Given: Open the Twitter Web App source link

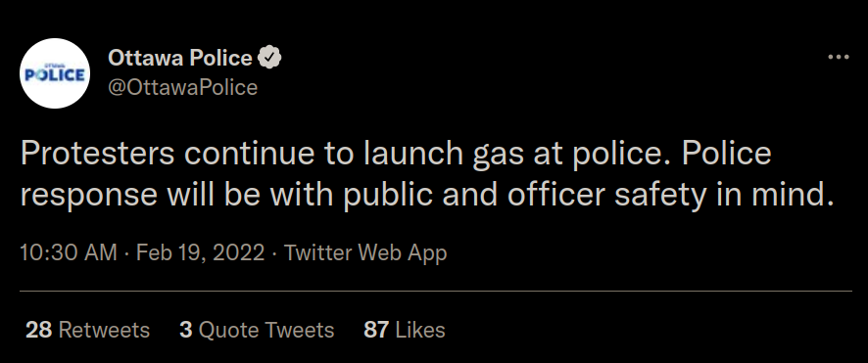Looking at the screenshot, I should (365, 253).
